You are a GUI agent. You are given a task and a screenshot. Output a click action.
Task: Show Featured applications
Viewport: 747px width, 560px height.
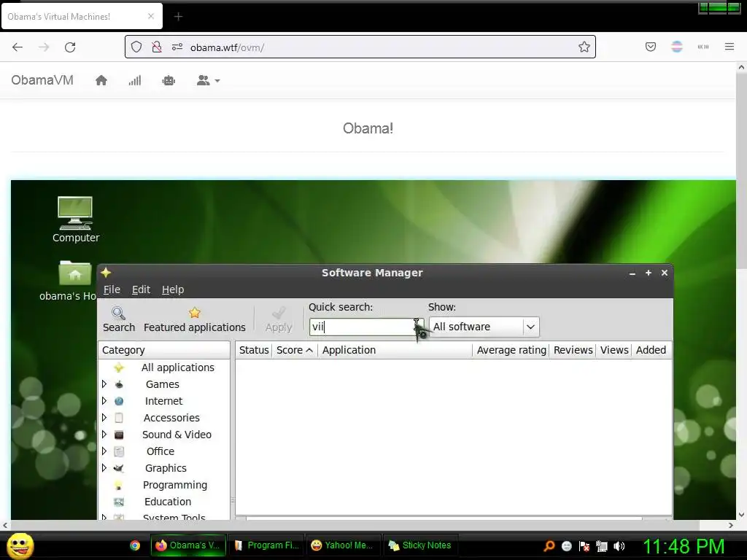194,319
